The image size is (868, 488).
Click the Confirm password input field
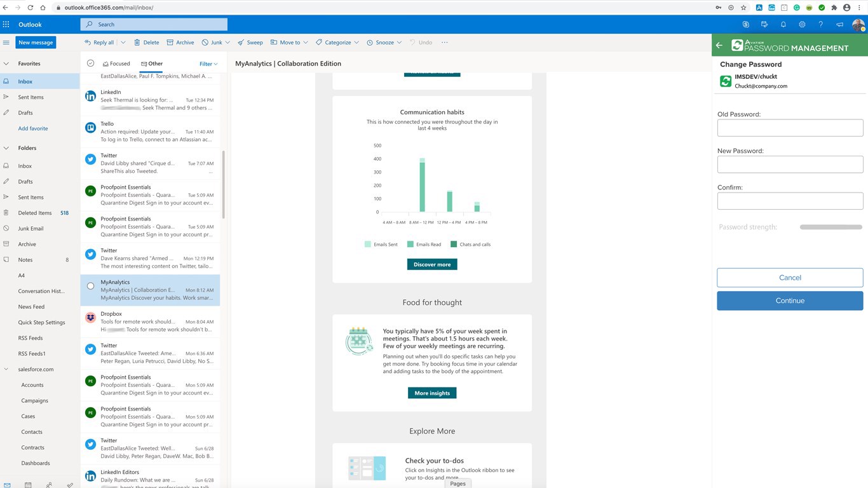pyautogui.click(x=790, y=201)
